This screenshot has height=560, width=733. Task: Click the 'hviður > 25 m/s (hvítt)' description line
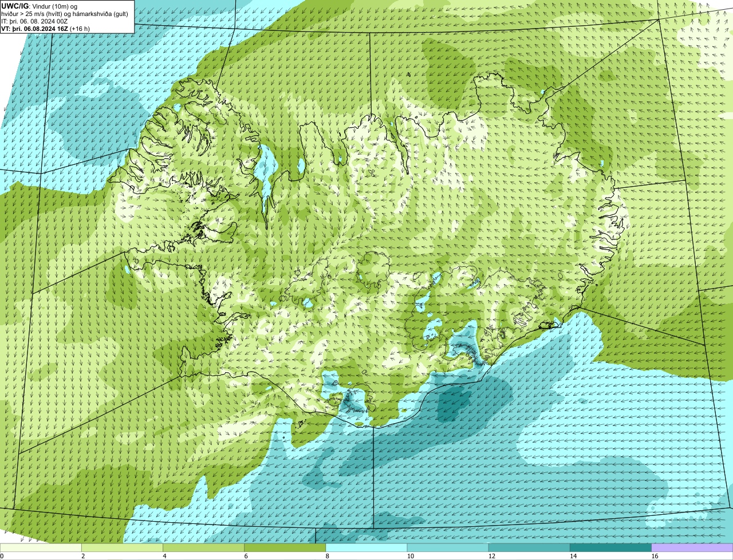coord(65,14)
